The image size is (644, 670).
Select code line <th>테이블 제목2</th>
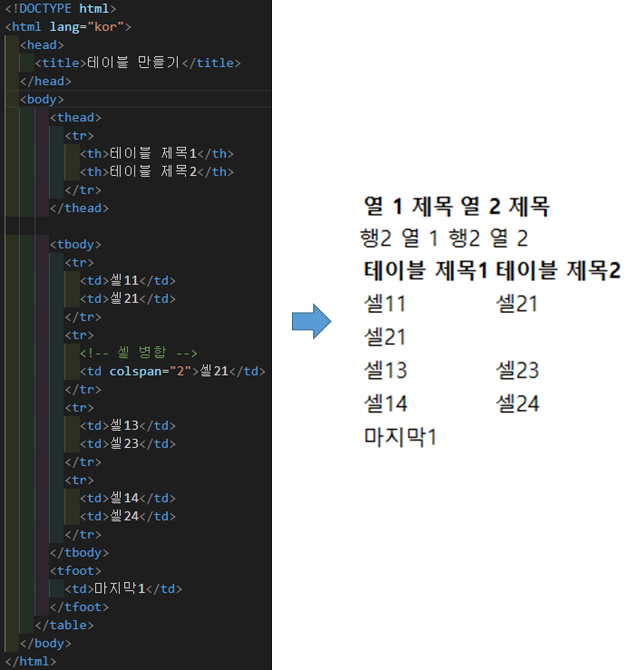click(x=157, y=172)
